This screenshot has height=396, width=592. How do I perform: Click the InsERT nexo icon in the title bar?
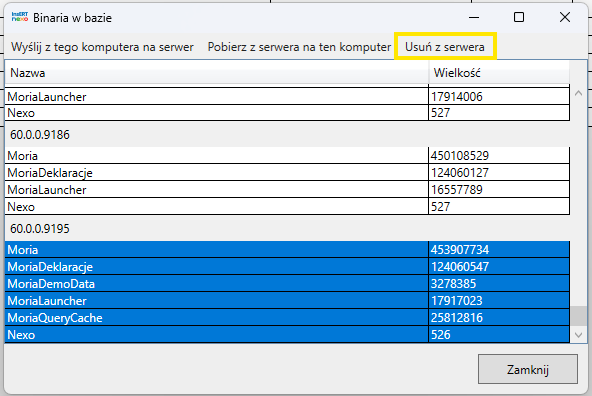coord(20,17)
